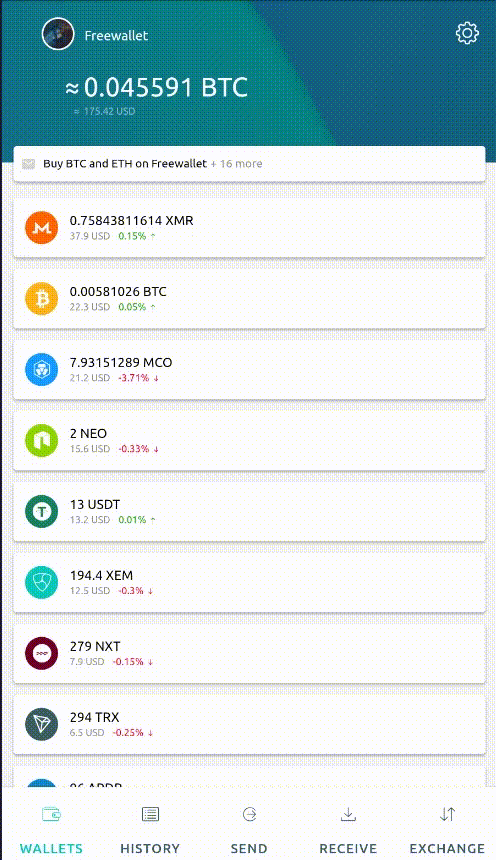
Task: Tap the Freewallet profile avatar
Action: 58,34
